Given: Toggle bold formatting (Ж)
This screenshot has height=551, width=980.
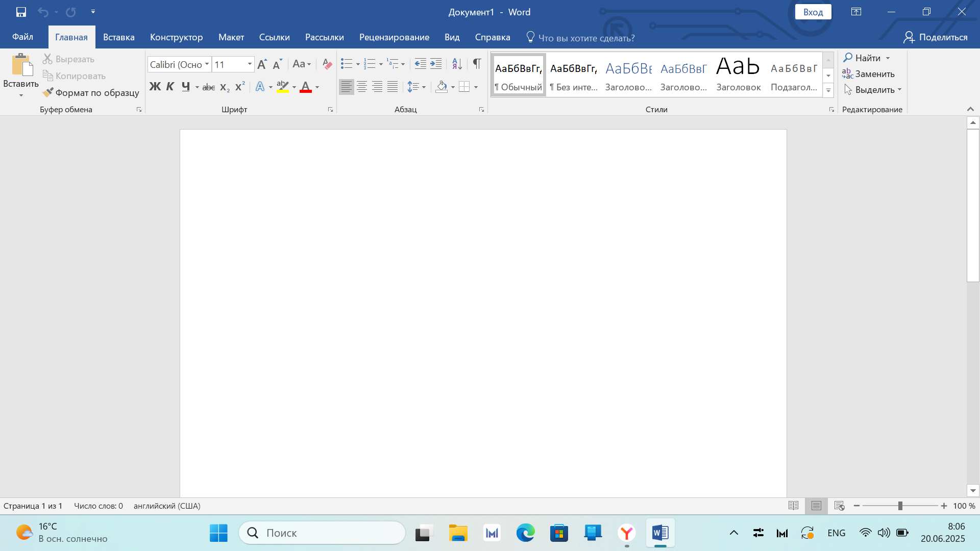Looking at the screenshot, I should click(155, 87).
